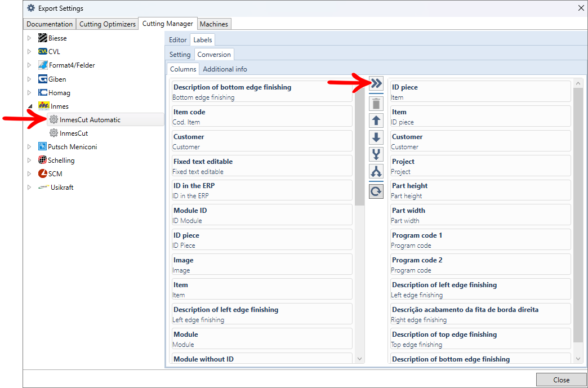Select 'Image' column entry

click(x=262, y=264)
